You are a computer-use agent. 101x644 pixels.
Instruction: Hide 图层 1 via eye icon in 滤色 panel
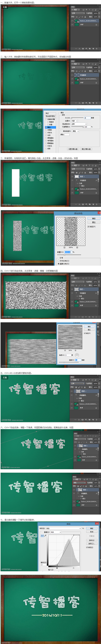click(74, 490)
